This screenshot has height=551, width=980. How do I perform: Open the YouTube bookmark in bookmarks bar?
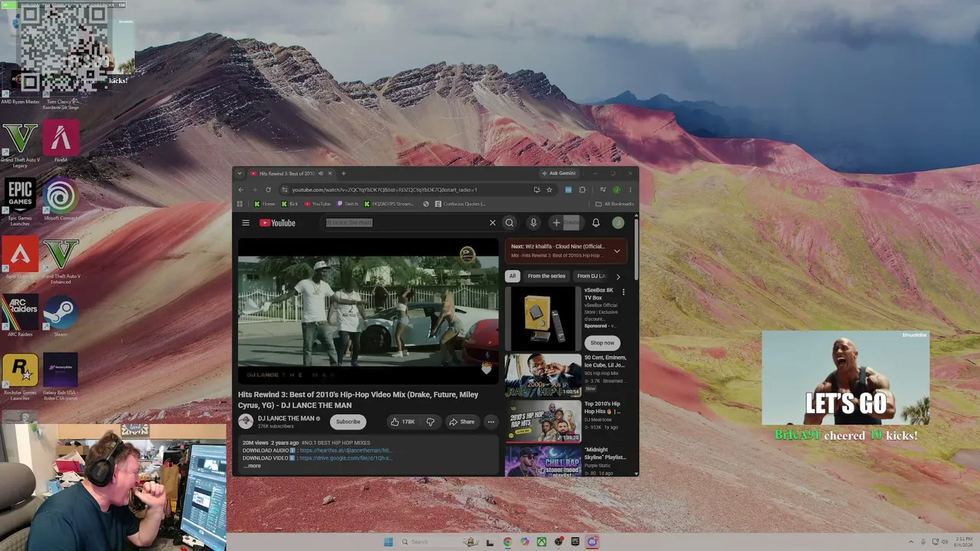coord(318,204)
